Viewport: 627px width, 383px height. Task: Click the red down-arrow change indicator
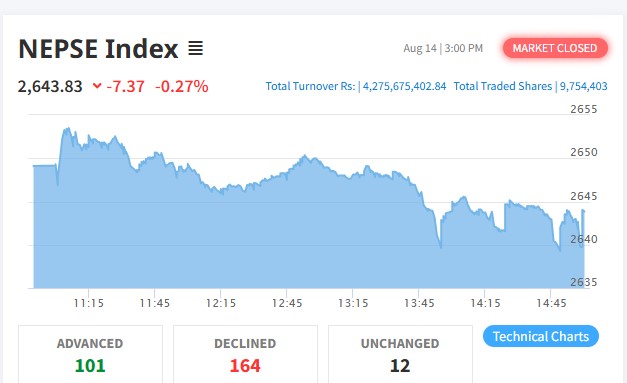pyautogui.click(x=97, y=86)
